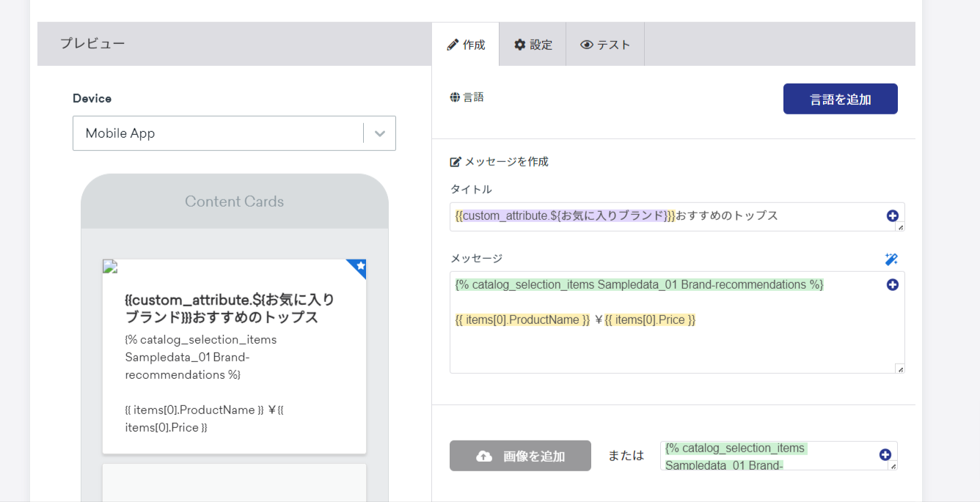Image resolution: width=980 pixels, height=502 pixels.
Task: Click the preview card title text
Action: tap(230, 309)
